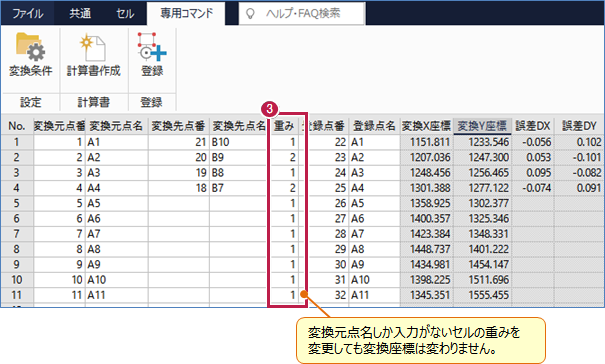Click the weight cell in row A4
This screenshot has height=364, width=605.
[x=284, y=188]
